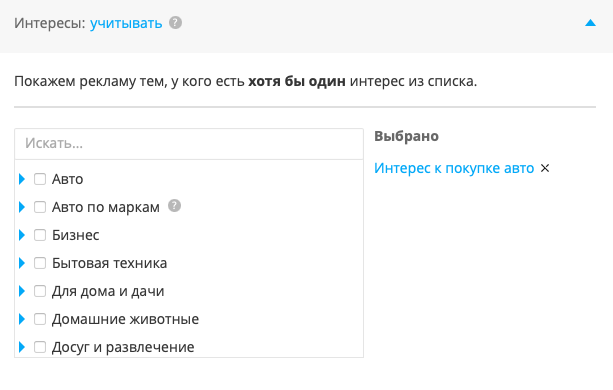The height and width of the screenshot is (390, 613).
Task: Expand the Для дома и дачи category
Action: [22, 291]
